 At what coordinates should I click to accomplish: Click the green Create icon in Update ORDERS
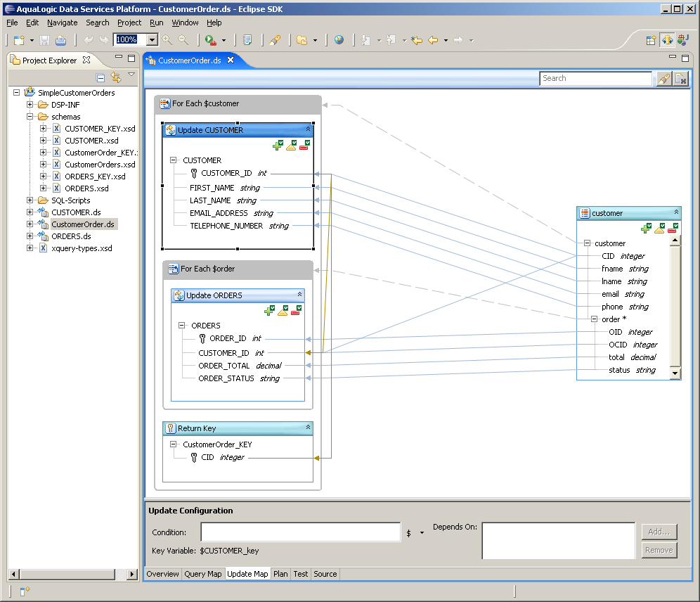(x=269, y=310)
